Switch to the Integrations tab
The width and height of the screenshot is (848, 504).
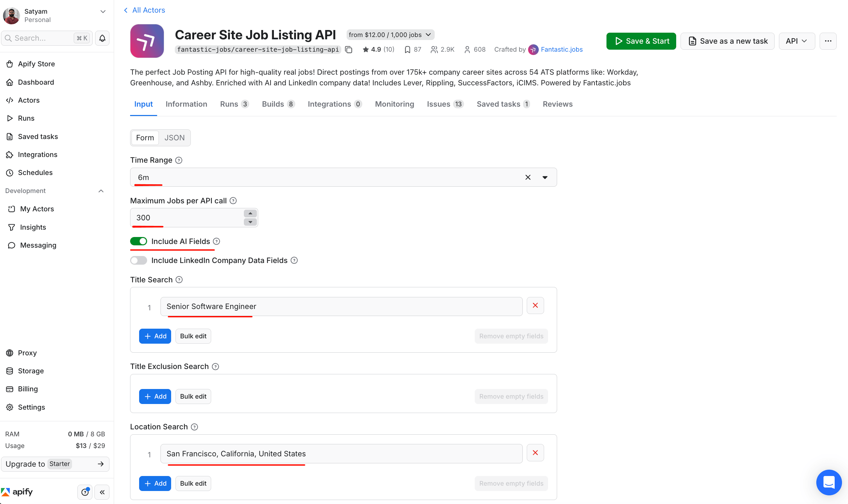point(335,104)
